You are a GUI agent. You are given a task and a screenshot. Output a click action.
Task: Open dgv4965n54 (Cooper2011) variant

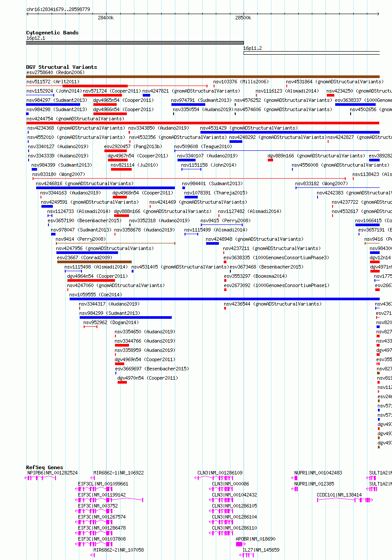tap(123, 100)
